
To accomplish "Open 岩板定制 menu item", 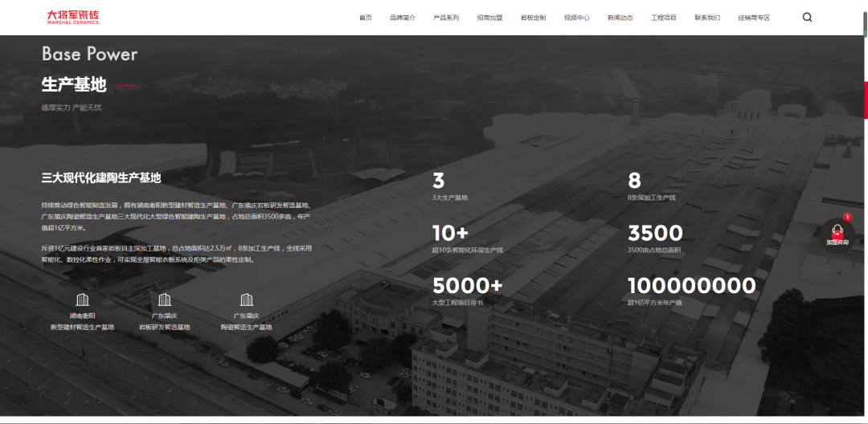I will 533,18.
